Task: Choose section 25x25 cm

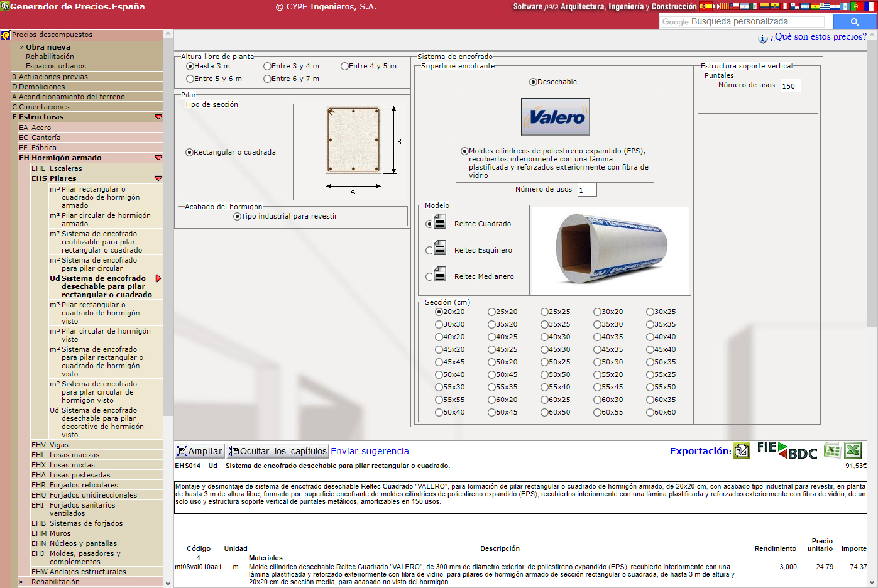Action: tap(544, 312)
